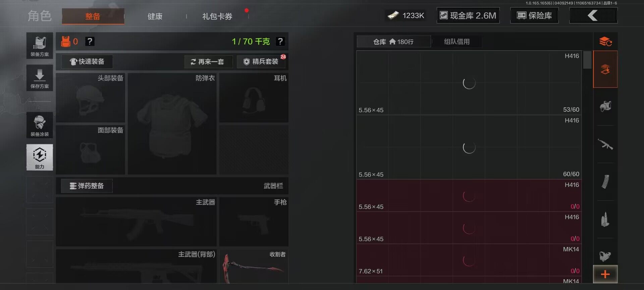The width and height of the screenshot is (644, 290).
Task: Switch to the 健康 tab
Action: click(x=155, y=16)
